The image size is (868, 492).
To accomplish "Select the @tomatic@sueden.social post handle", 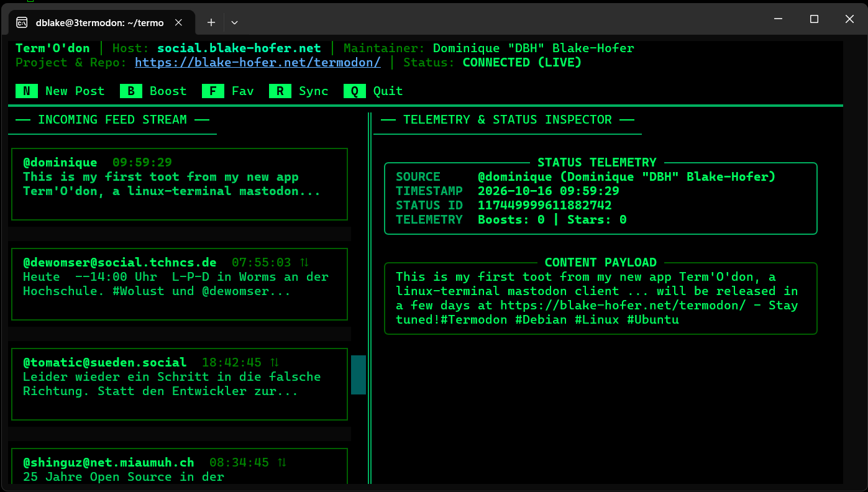I will point(105,363).
